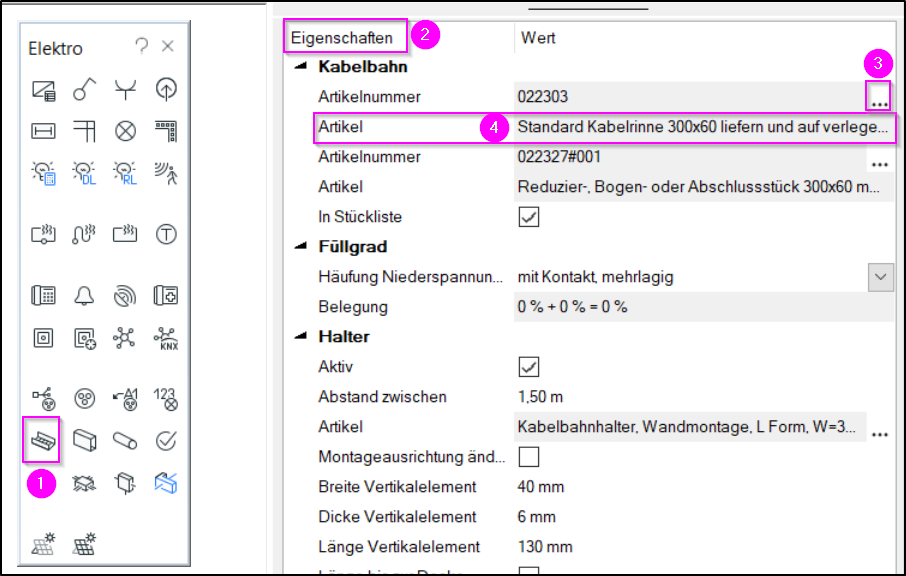906x576 pixels.
Task: Click the square outlet with plus icon
Action: (84, 339)
